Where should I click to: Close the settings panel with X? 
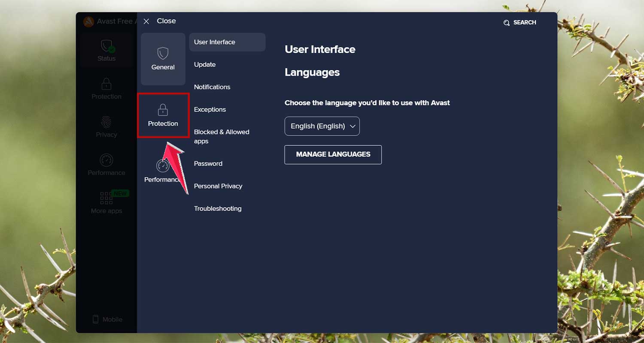click(x=146, y=21)
